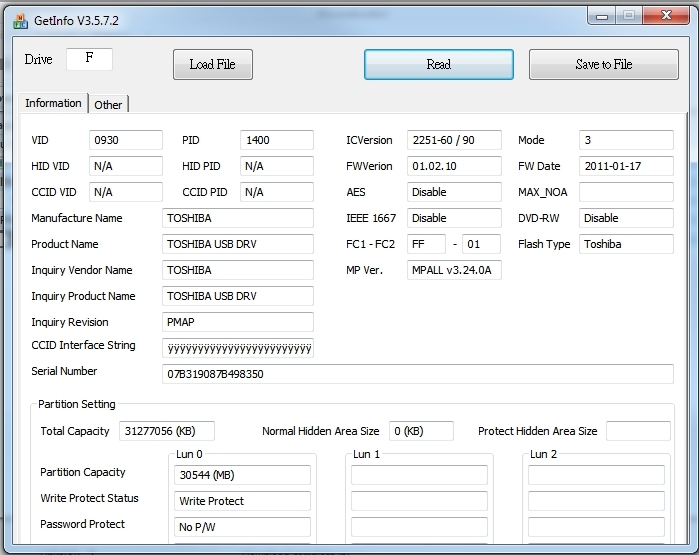Switch to the Information tab
The width and height of the screenshot is (699, 555).
coord(53,103)
